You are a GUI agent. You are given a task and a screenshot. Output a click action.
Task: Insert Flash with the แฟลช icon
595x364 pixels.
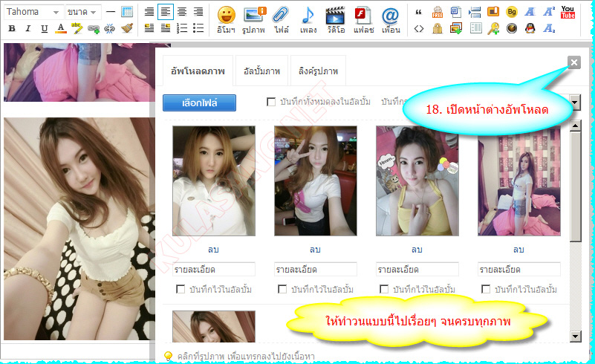click(x=363, y=20)
